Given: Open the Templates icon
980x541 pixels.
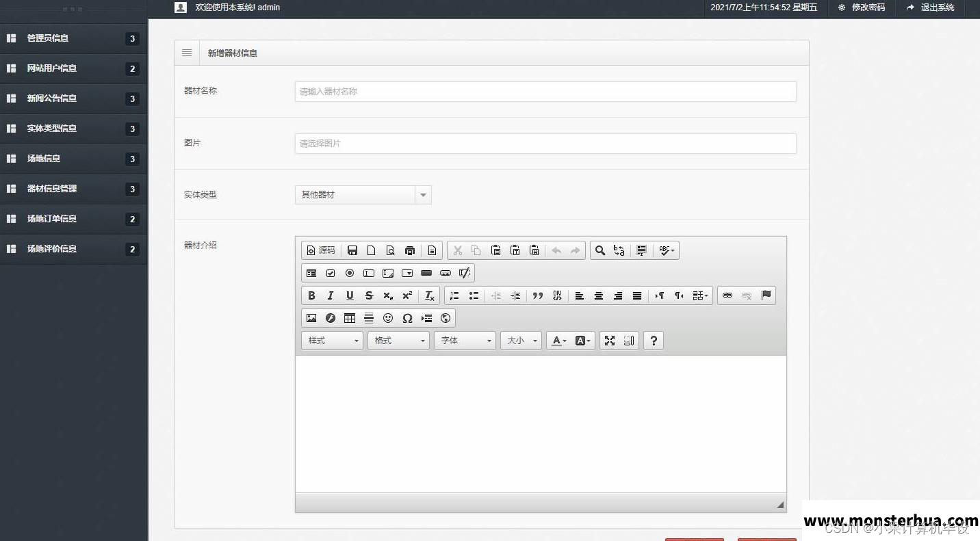Looking at the screenshot, I should (432, 250).
